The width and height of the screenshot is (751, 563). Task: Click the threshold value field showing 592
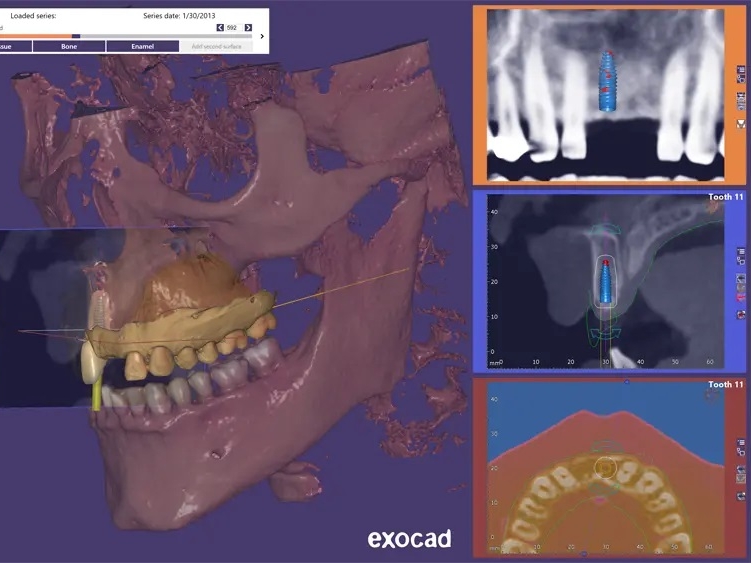click(x=234, y=28)
